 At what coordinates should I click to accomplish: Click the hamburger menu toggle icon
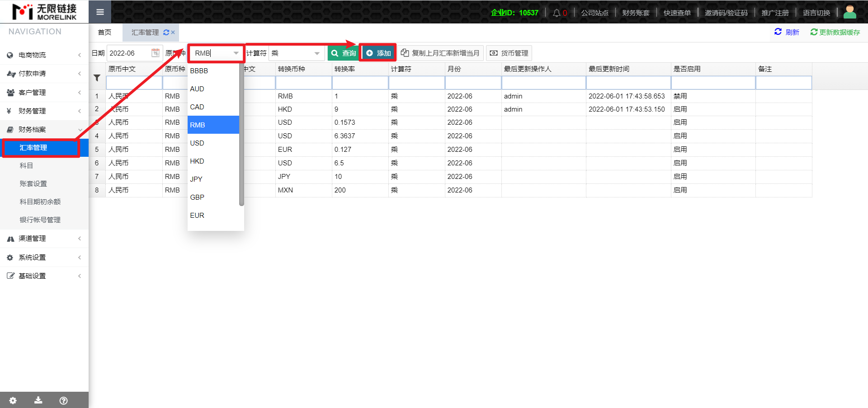[100, 12]
